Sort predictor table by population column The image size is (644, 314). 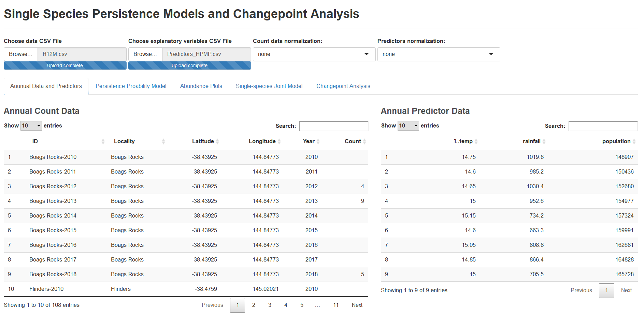[593, 141]
